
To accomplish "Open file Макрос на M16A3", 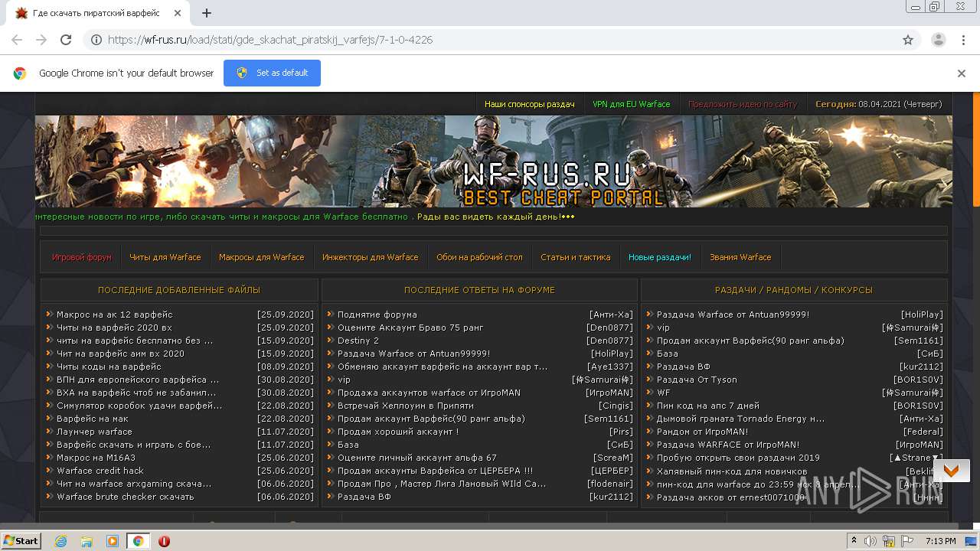I will click(x=96, y=458).
